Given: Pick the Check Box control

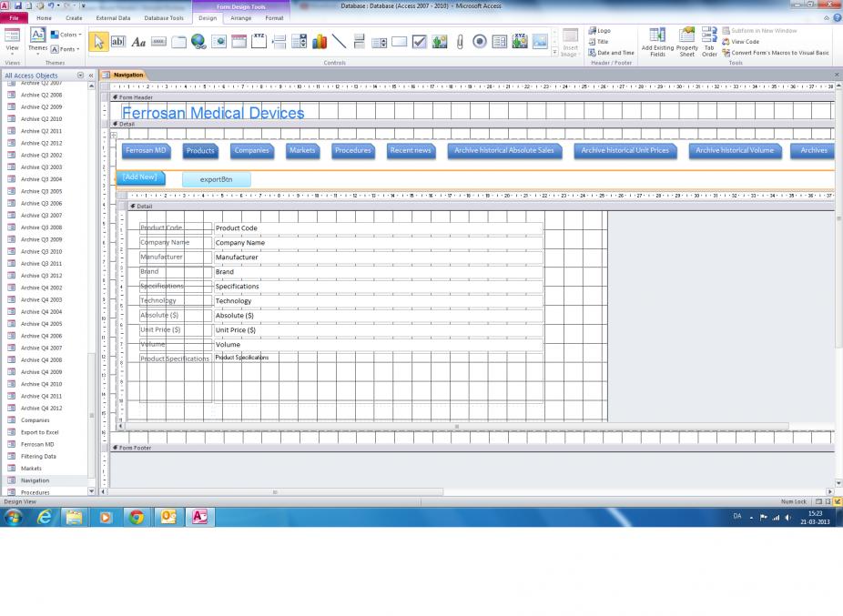Looking at the screenshot, I should point(420,41).
